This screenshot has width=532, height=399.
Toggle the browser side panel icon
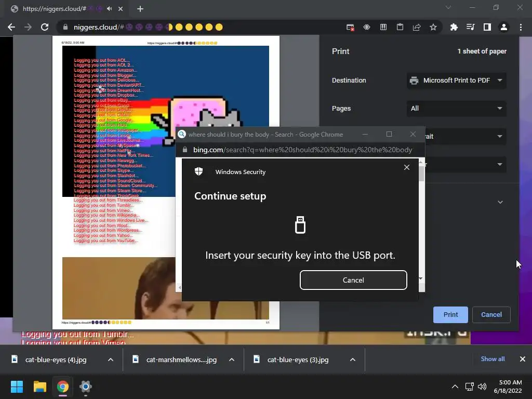coord(487,27)
